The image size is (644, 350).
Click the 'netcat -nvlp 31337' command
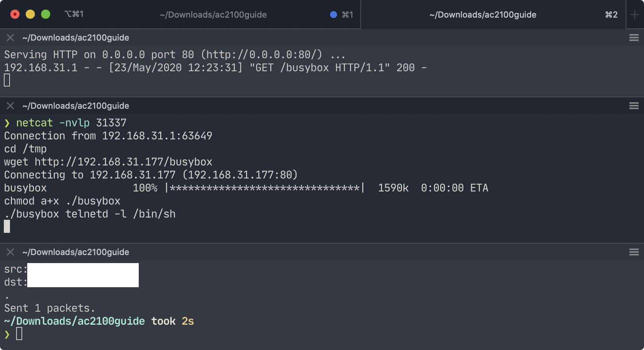pos(71,123)
